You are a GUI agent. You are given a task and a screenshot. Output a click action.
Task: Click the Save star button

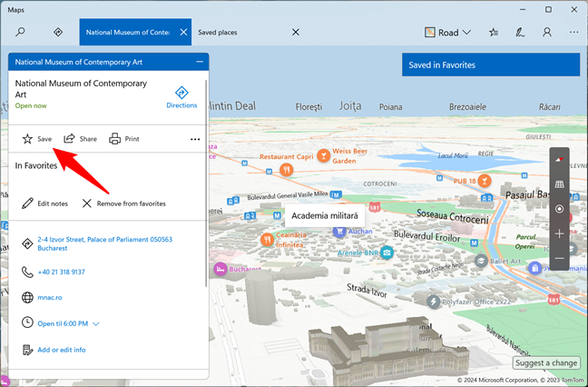tap(36, 139)
